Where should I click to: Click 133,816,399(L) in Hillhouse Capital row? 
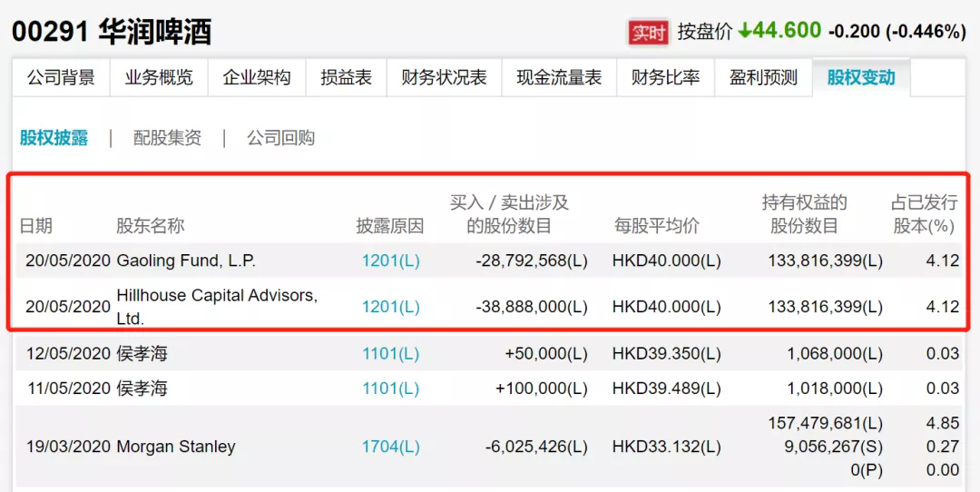825,307
